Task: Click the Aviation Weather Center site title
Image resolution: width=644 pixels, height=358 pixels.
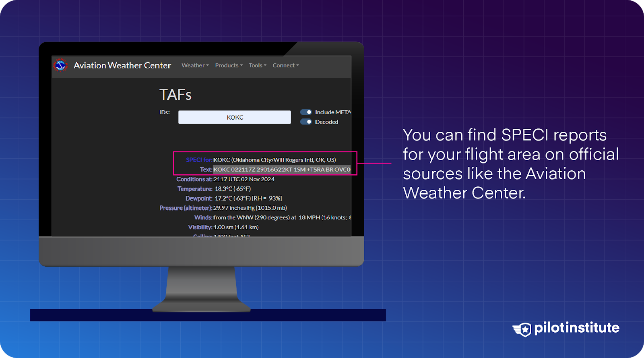Action: pos(122,66)
